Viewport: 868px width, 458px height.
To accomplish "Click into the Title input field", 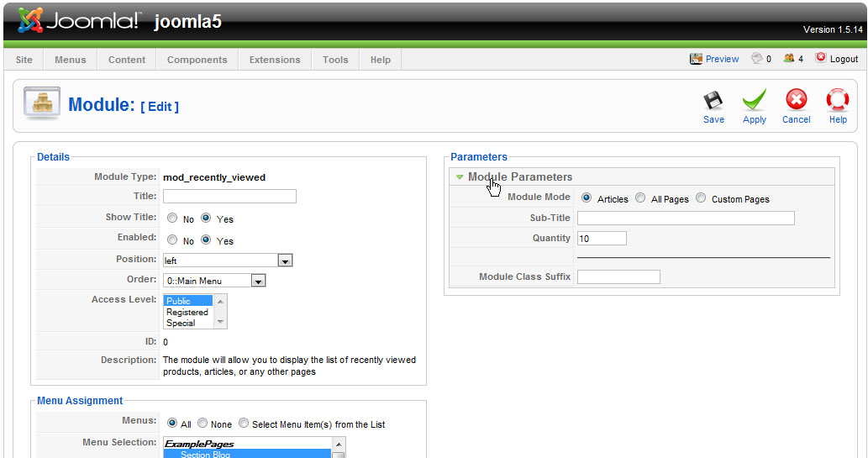I will 229,196.
